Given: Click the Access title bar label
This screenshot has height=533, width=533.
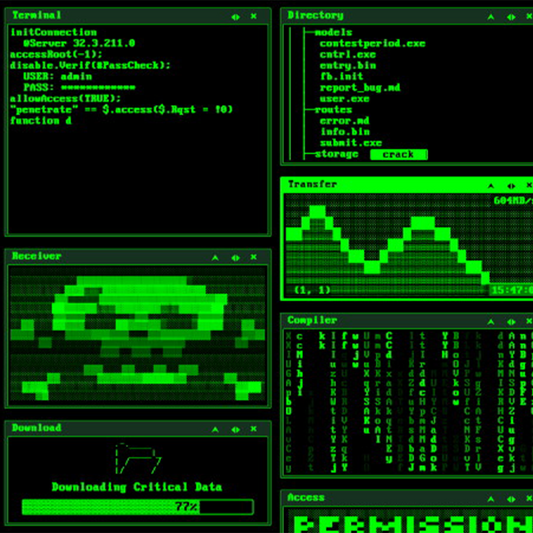Looking at the screenshot, I should [x=306, y=498].
